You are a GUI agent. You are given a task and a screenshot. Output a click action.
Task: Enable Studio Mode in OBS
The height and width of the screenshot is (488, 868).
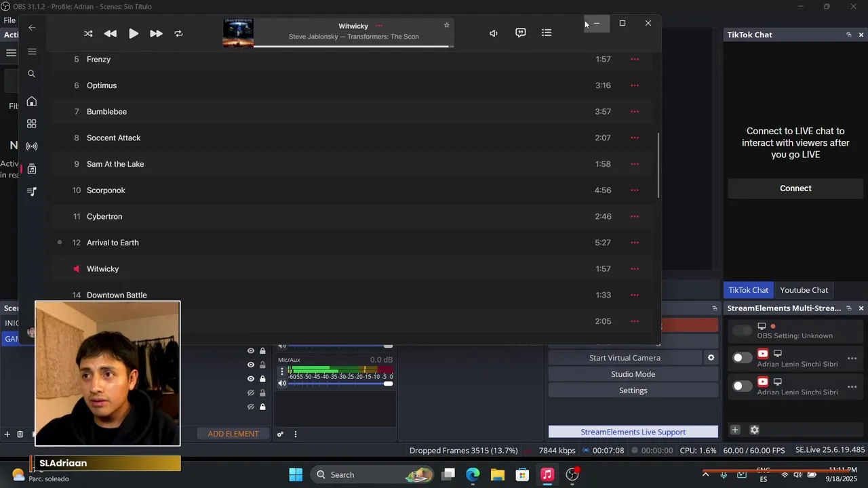coord(633,374)
